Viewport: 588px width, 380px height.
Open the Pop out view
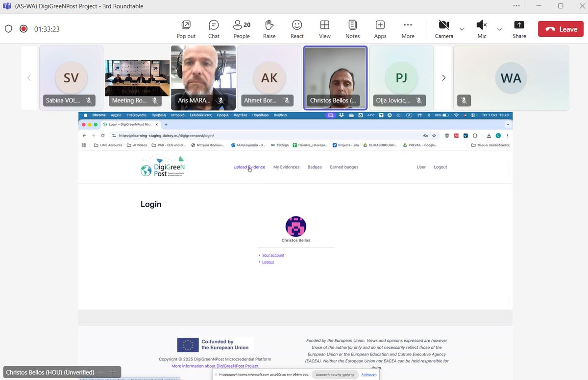pos(186,29)
